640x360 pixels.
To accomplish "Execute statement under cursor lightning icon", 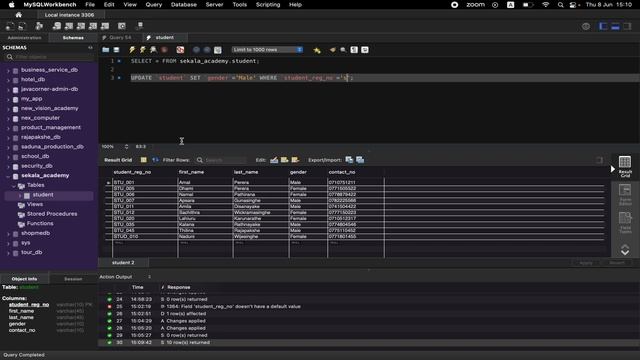I will [142, 50].
